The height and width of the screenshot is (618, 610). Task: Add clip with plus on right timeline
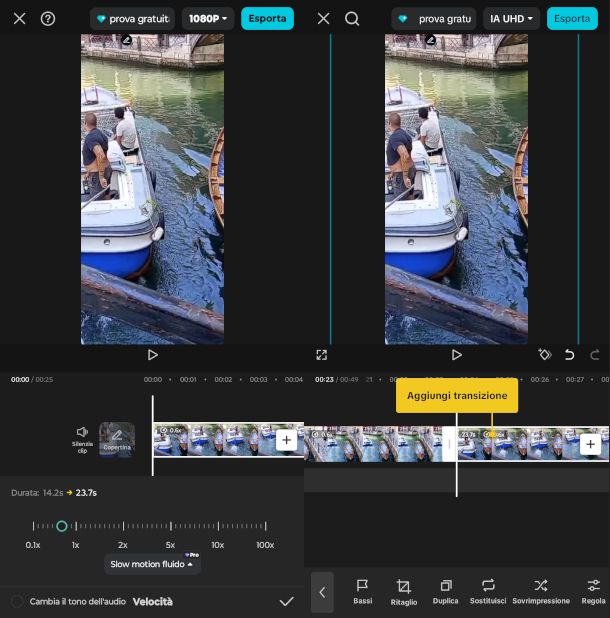pos(590,444)
